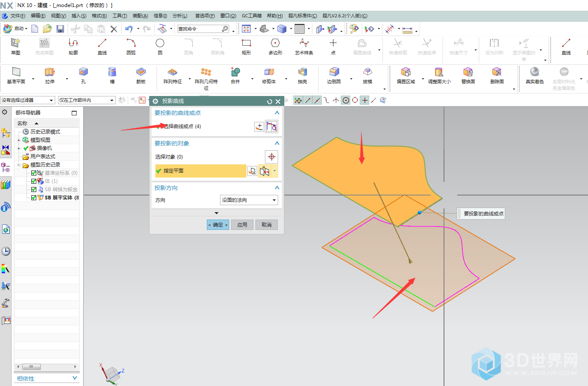
Task: Reset the 投影曲线 dialog
Action: (269, 101)
